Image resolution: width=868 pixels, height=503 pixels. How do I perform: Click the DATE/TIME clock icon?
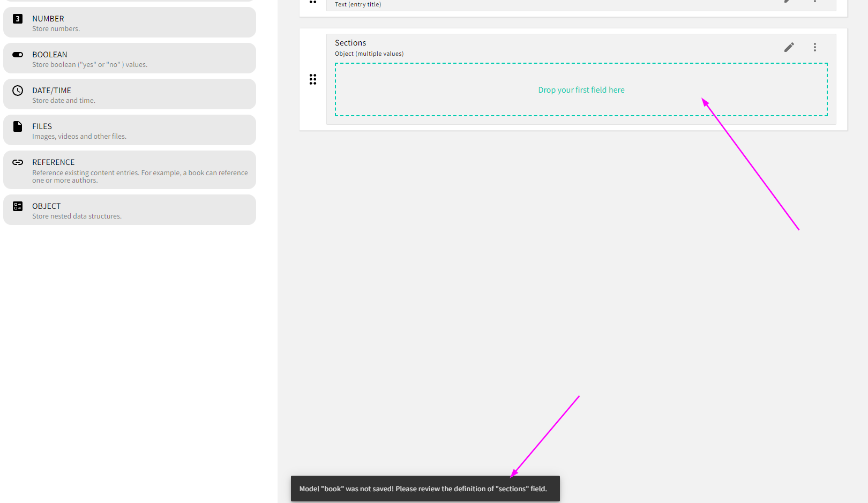click(18, 91)
